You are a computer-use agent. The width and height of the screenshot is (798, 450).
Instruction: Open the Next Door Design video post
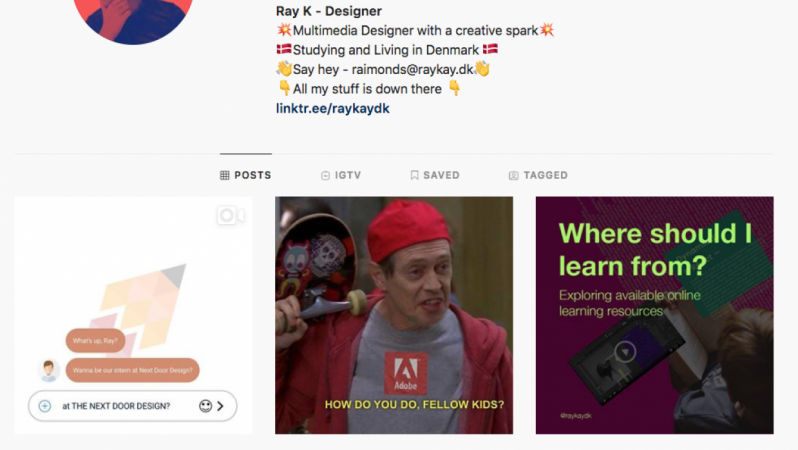point(133,315)
